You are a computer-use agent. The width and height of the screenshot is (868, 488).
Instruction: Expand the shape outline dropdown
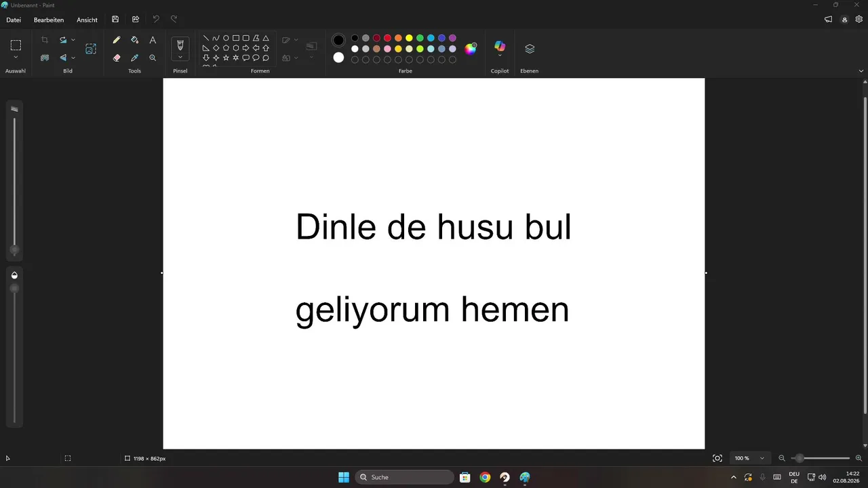(296, 40)
